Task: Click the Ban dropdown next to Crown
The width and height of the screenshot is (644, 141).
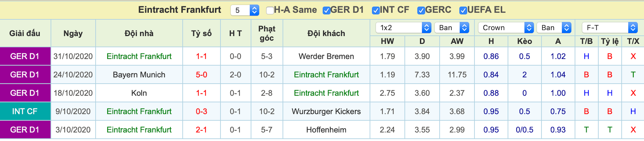Action: point(554,28)
